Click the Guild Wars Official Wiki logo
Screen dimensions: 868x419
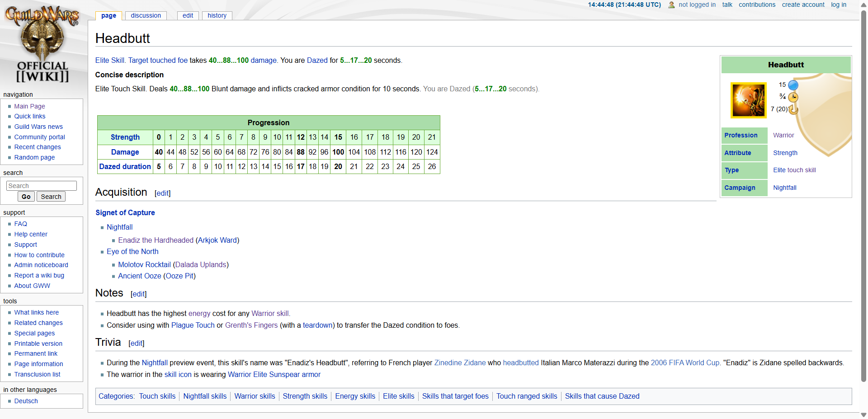(x=42, y=44)
